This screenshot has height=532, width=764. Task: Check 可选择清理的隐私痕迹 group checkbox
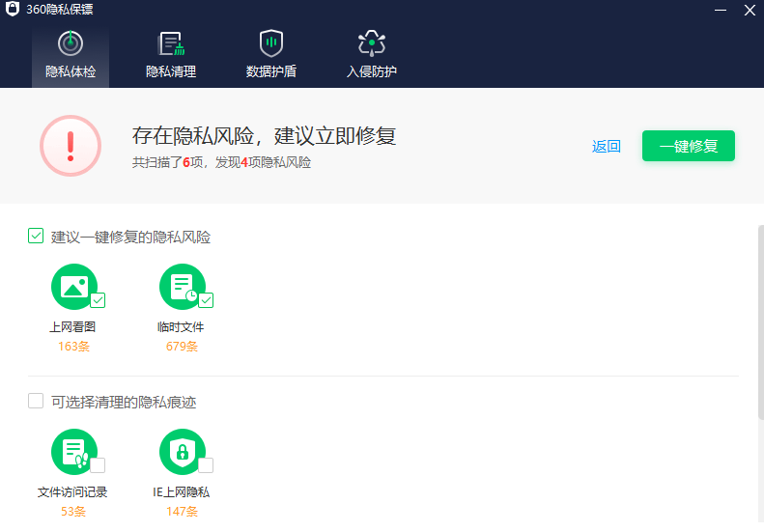pyautogui.click(x=36, y=401)
